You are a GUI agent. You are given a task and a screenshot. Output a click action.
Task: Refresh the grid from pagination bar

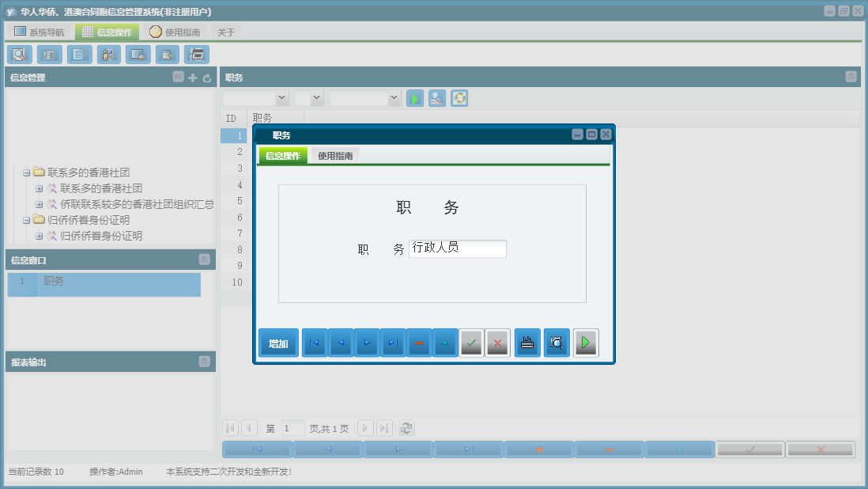pyautogui.click(x=406, y=428)
